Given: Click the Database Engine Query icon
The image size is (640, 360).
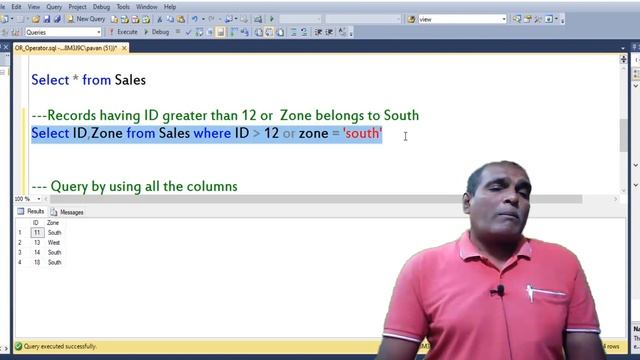Looking at the screenshot, I should click(x=114, y=19).
